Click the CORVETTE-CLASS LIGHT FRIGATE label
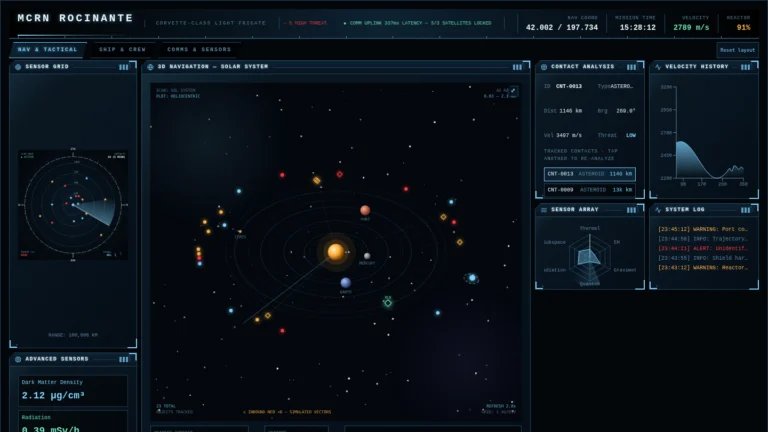 coord(211,23)
